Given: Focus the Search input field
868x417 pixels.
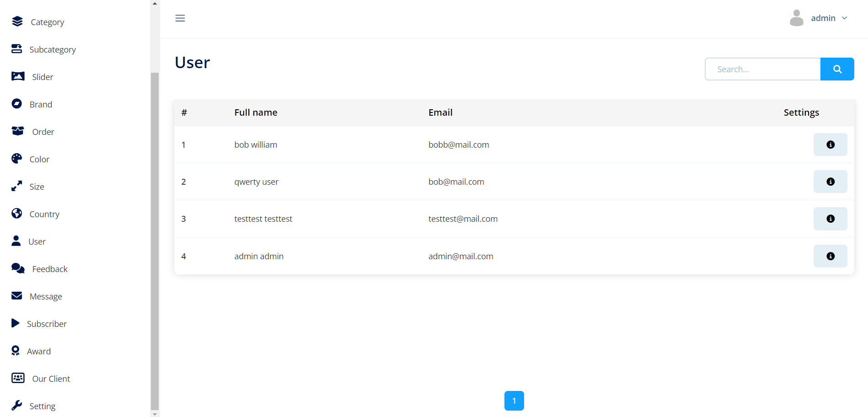Looking at the screenshot, I should click(762, 69).
